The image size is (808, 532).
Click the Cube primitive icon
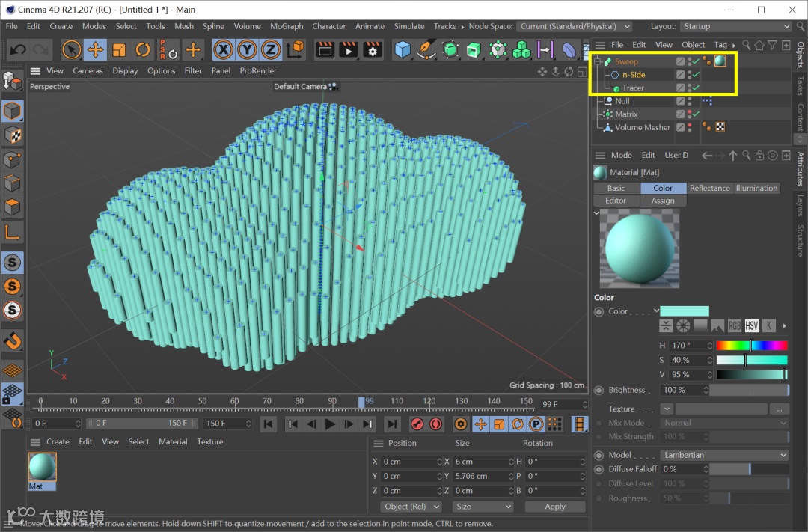(x=403, y=50)
